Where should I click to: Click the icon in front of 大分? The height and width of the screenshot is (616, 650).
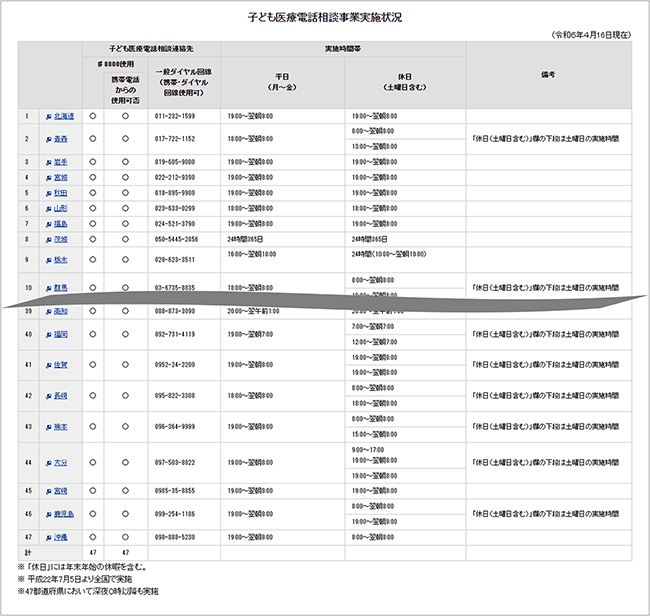coord(48,463)
